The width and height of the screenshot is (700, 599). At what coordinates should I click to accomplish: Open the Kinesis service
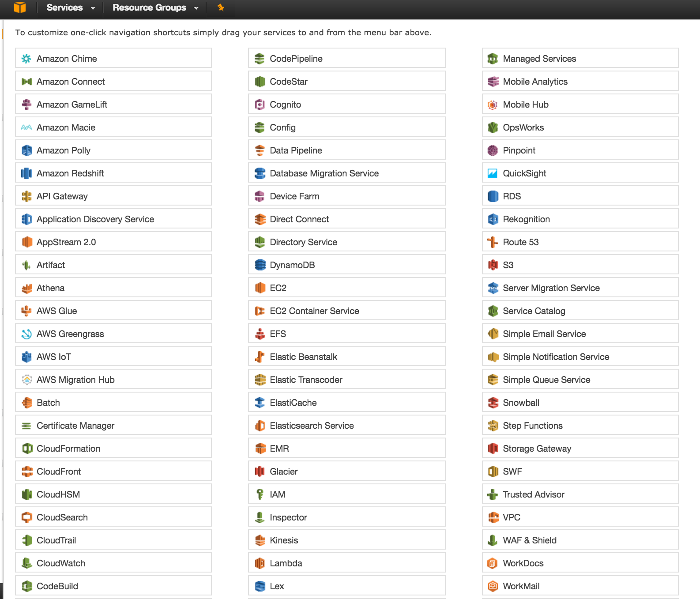click(x=347, y=539)
